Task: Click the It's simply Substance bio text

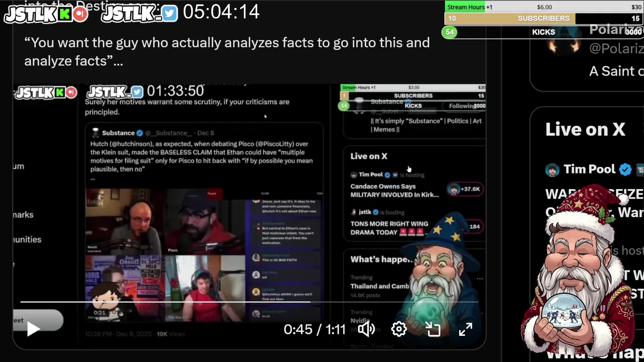Action: [x=426, y=125]
